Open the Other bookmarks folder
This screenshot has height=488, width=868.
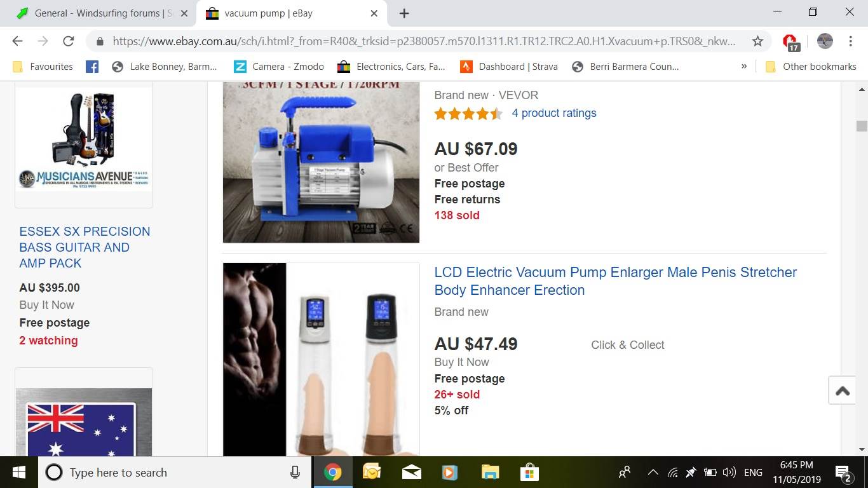(811, 67)
